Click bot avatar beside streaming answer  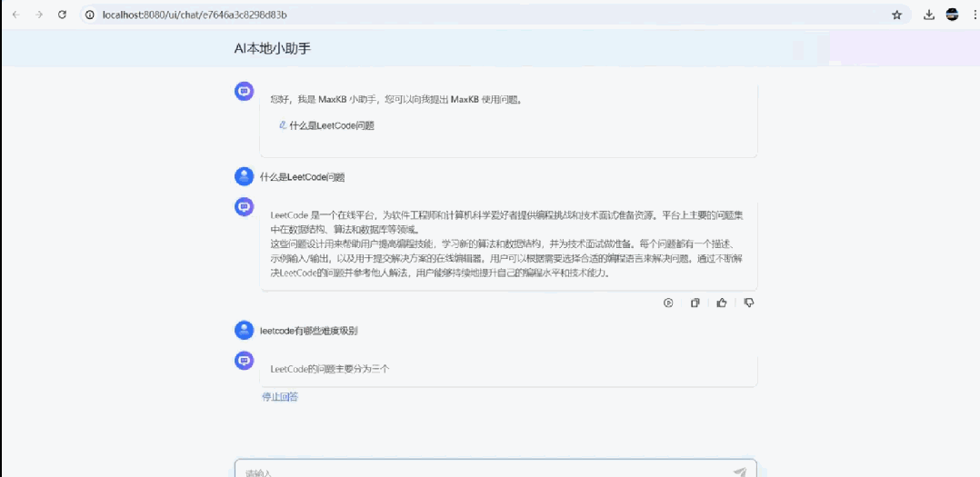244,360
